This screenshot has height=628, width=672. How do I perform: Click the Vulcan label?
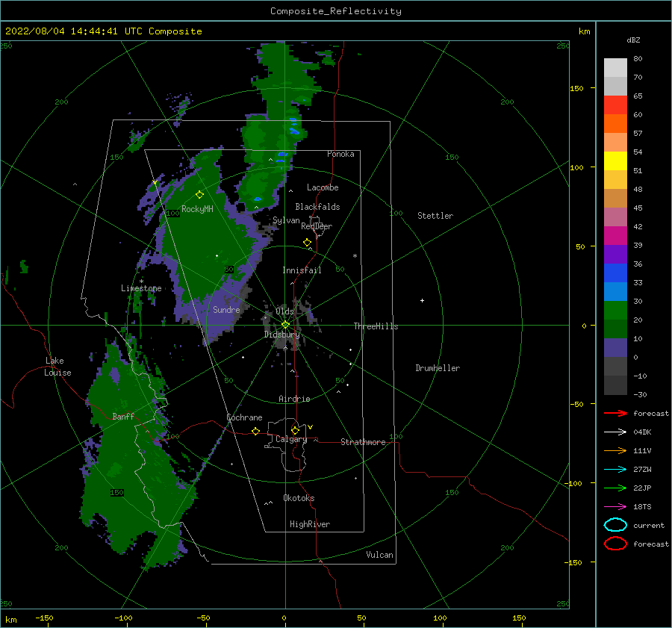pos(380,555)
